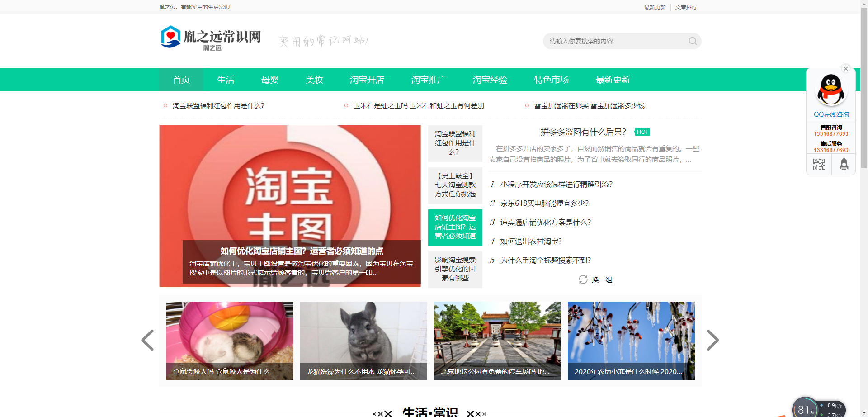
Task: Click the search magnifier icon
Action: tap(693, 41)
